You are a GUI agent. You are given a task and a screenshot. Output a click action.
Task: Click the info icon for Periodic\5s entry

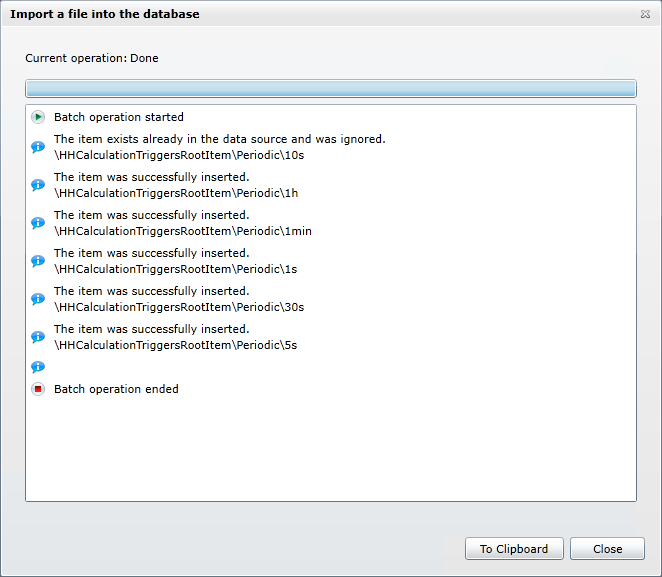(x=38, y=337)
